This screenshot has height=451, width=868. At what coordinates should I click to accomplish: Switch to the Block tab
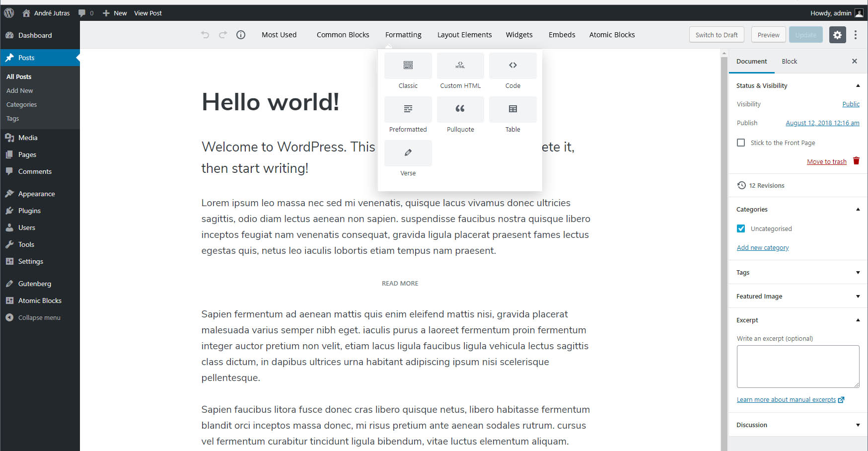pyautogui.click(x=789, y=61)
